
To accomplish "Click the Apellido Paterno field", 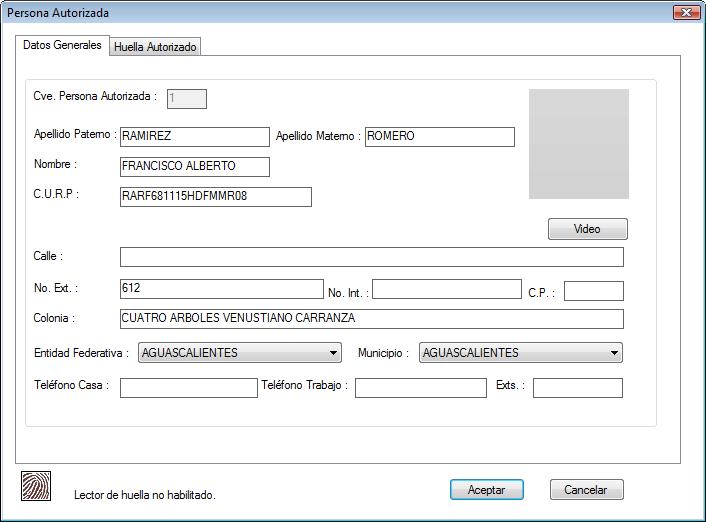I will point(194,137).
